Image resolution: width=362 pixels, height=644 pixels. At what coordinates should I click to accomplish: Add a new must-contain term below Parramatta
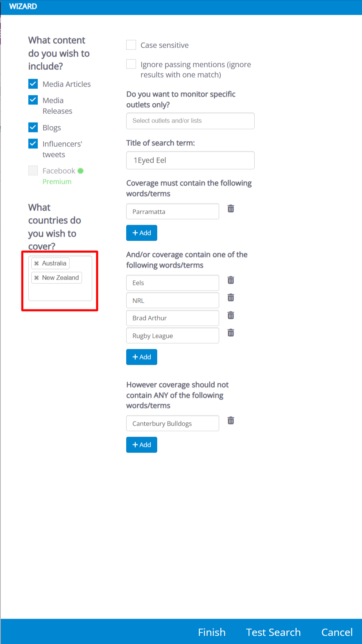point(142,233)
